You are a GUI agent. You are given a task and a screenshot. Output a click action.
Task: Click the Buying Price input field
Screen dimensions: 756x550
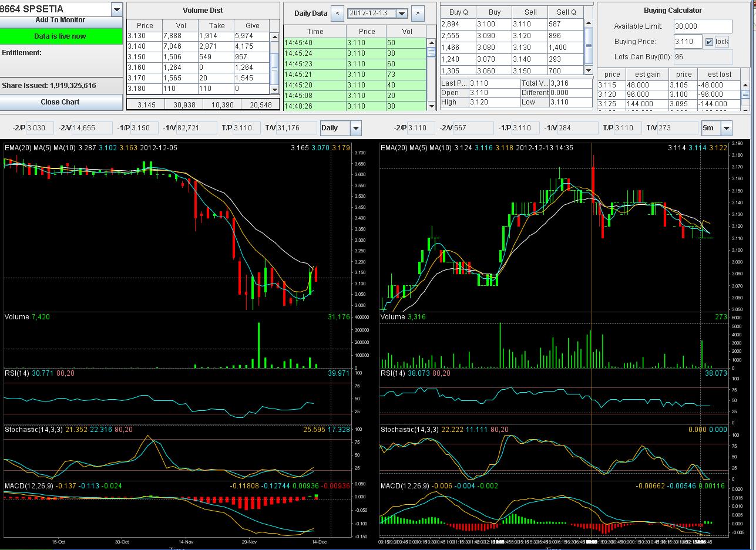687,42
